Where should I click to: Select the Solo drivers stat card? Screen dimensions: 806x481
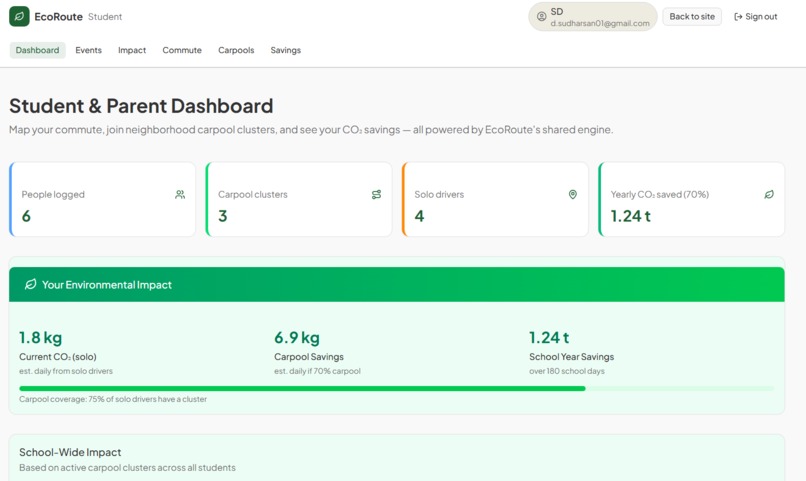[x=495, y=199]
